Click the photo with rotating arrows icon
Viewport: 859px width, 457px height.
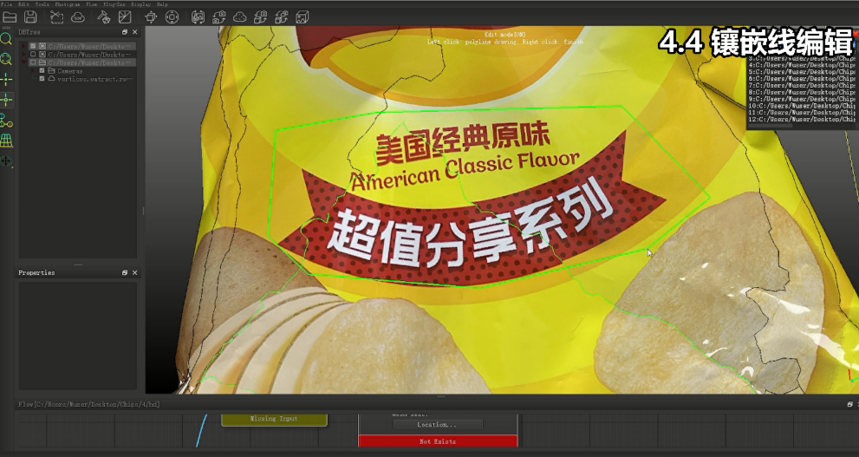[x=198, y=17]
